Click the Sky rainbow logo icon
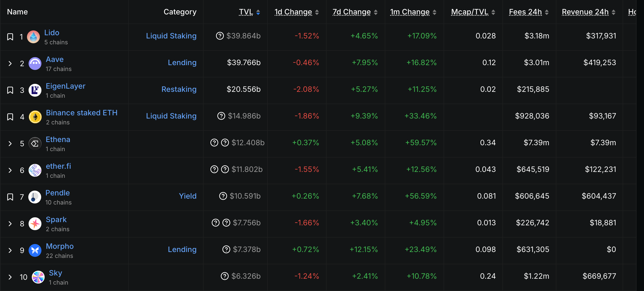This screenshot has width=644, height=291. [38, 277]
